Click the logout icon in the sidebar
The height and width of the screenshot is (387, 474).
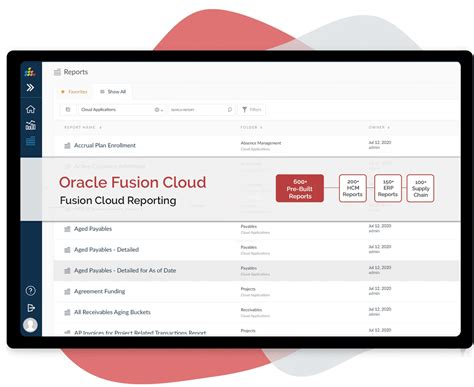click(30, 308)
